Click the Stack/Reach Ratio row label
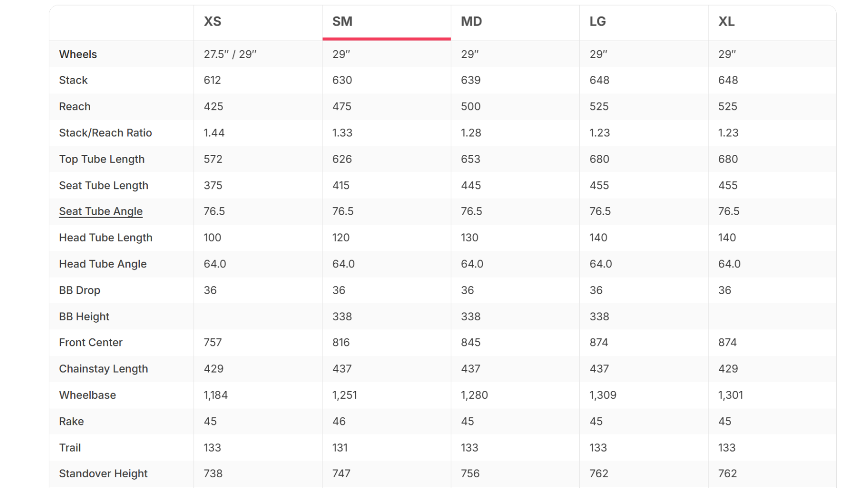This screenshot has width=868, height=489. (x=105, y=133)
